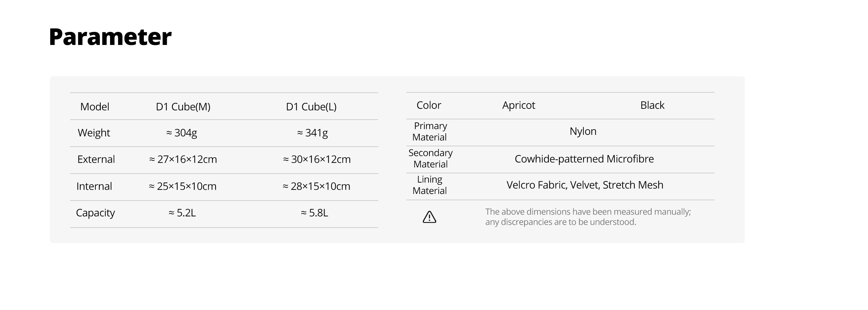The width and height of the screenshot is (868, 310).
Task: Select the D1 Cube(L) model header
Action: [311, 107]
